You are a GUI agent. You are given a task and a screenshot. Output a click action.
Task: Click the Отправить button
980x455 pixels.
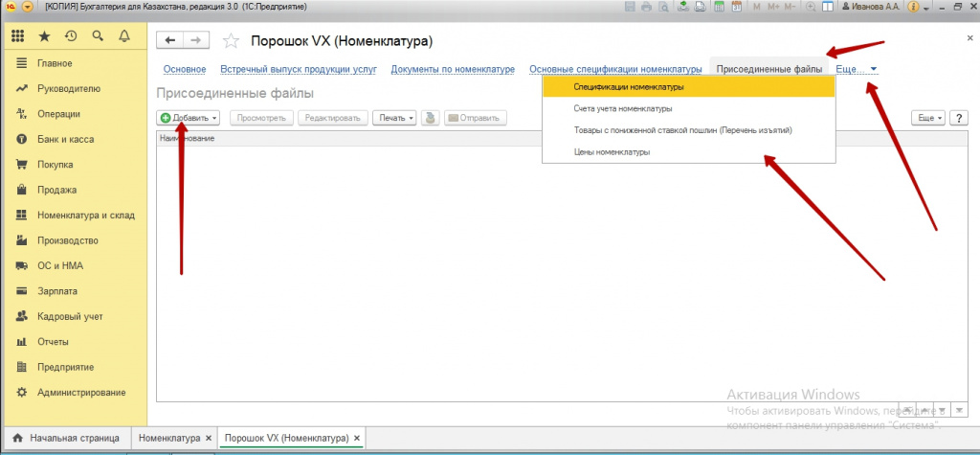[x=476, y=118]
